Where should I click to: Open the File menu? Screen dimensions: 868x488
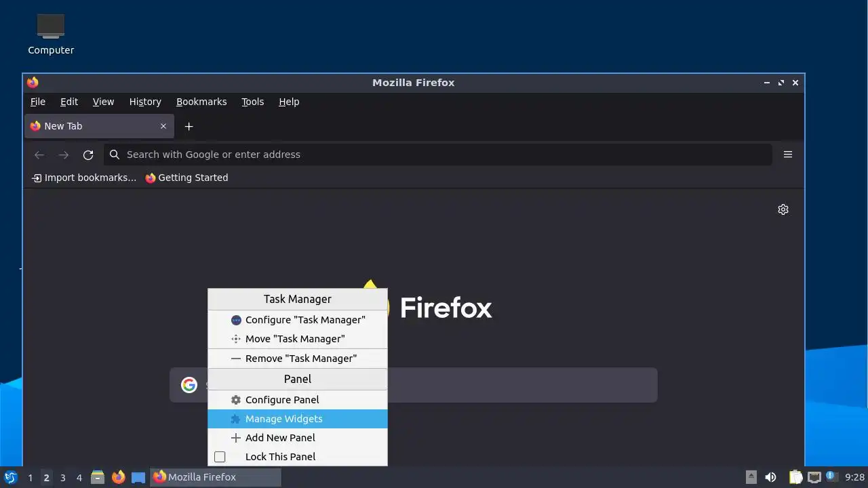tap(38, 102)
